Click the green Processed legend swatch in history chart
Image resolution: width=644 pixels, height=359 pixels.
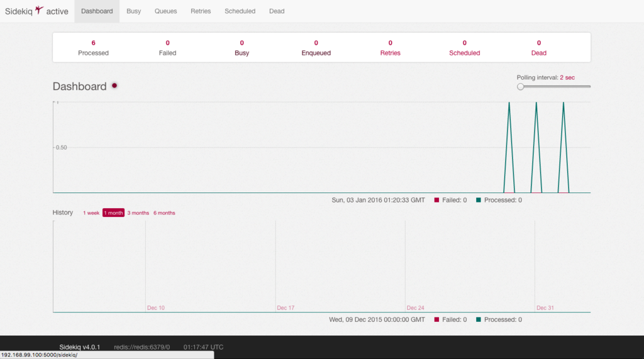click(479, 319)
